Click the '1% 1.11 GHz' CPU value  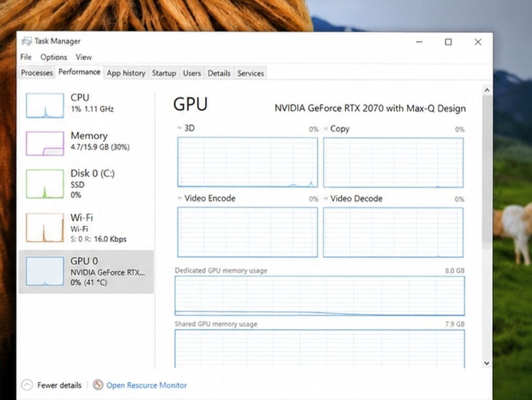coord(92,109)
